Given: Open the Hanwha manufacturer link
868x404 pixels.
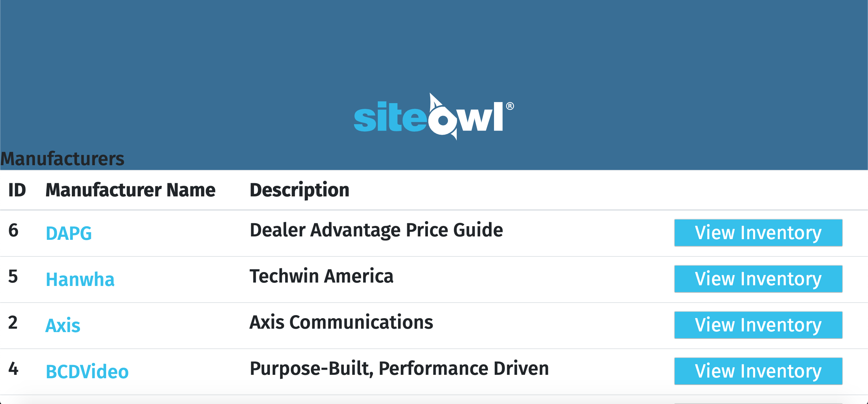Looking at the screenshot, I should tap(80, 280).
